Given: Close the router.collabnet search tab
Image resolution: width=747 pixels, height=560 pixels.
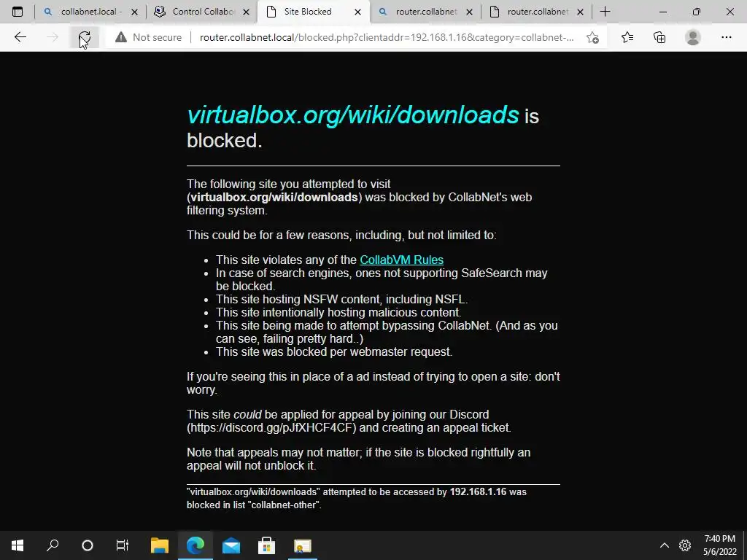Looking at the screenshot, I should (x=469, y=12).
